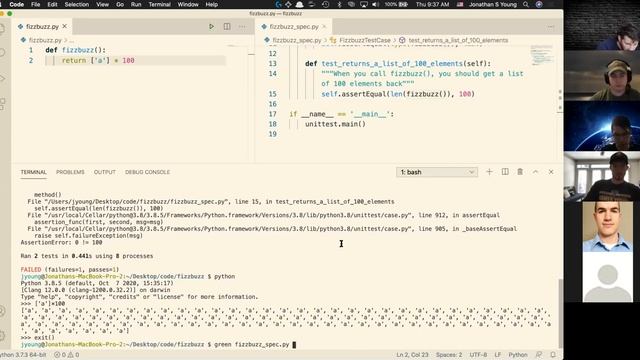Open the Help menu
Viewport: 640px width, 360px height.
coord(211,4)
